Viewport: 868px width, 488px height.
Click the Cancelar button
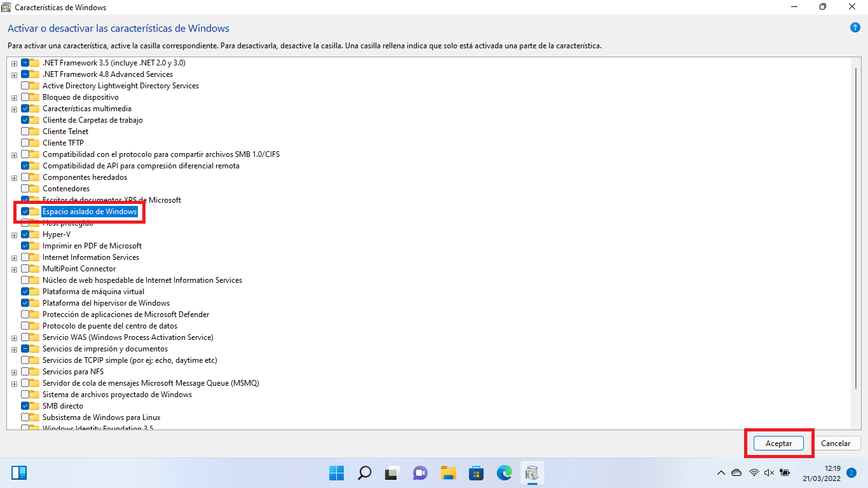pyautogui.click(x=836, y=444)
